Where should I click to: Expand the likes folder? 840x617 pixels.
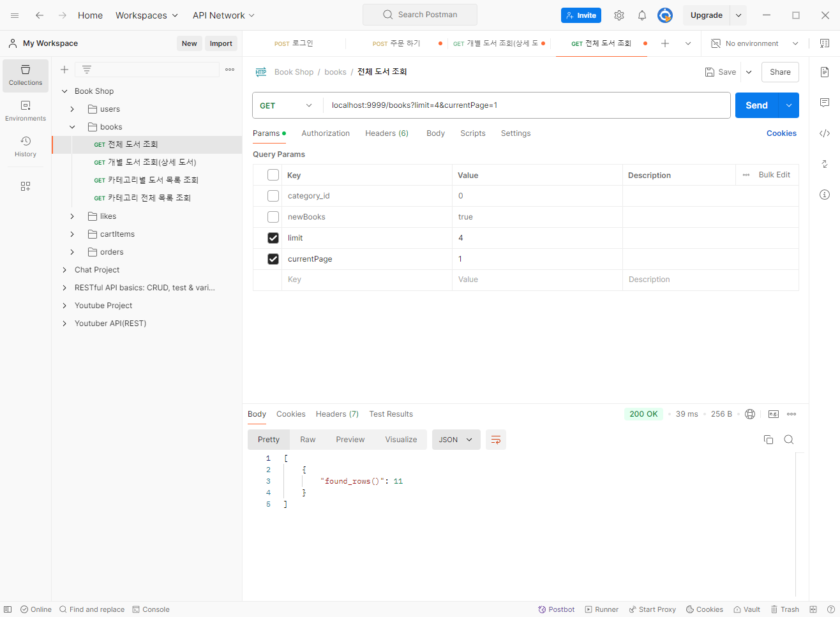point(72,216)
